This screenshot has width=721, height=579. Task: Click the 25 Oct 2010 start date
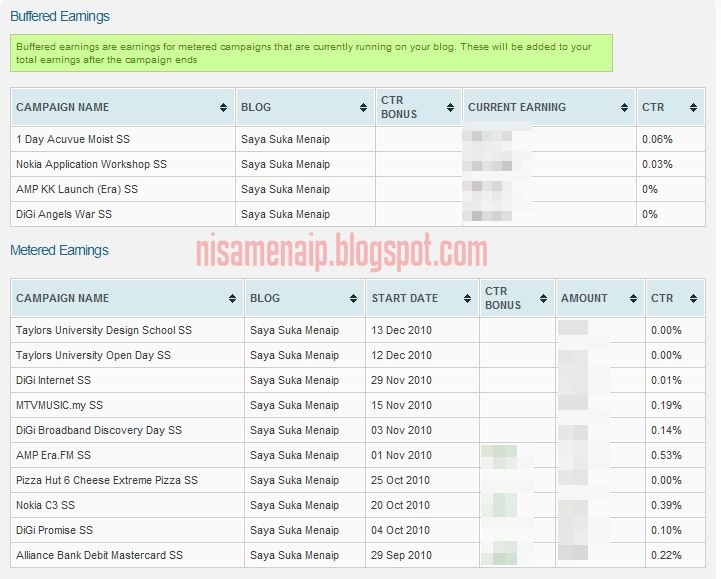pos(400,480)
